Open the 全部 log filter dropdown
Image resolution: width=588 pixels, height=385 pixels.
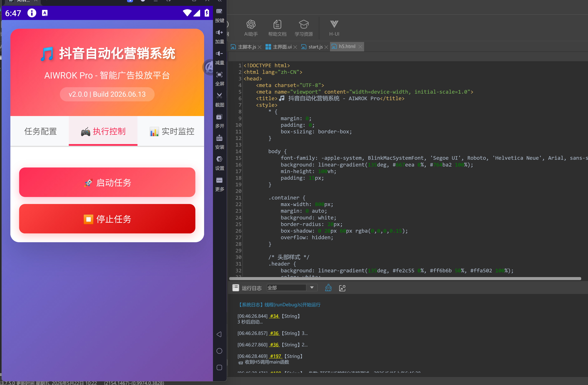pos(292,288)
